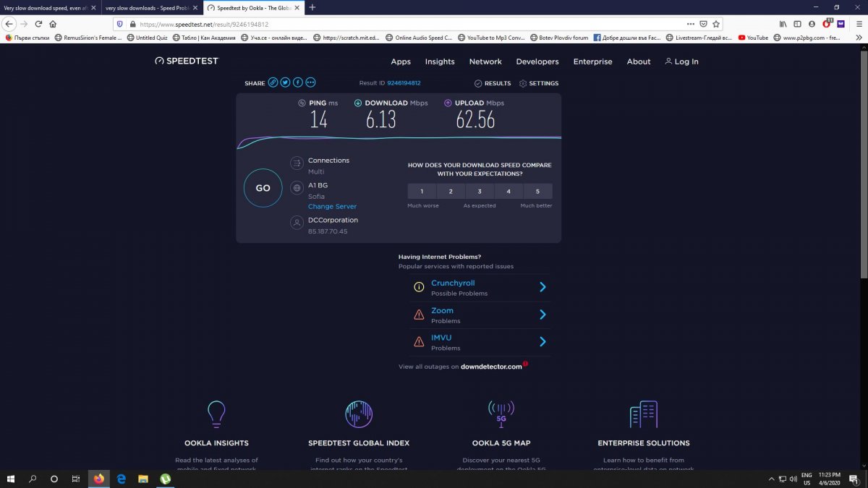Open Firefox Library icon in the toolbar
The image size is (868, 488).
[x=783, y=24]
